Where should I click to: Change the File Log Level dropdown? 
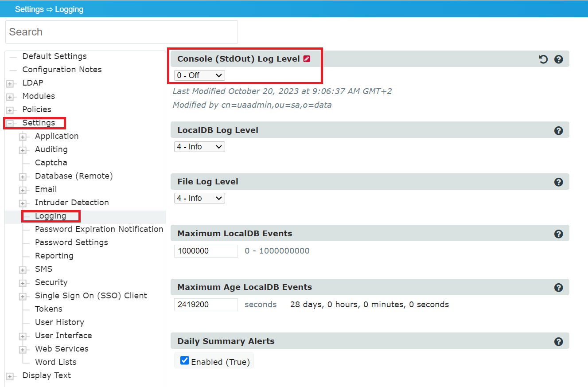click(x=199, y=198)
